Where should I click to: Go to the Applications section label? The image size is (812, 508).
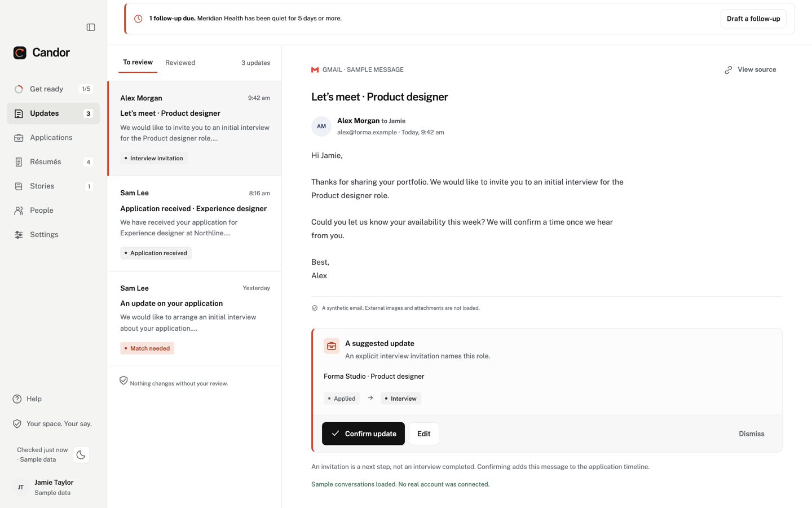[x=51, y=138]
